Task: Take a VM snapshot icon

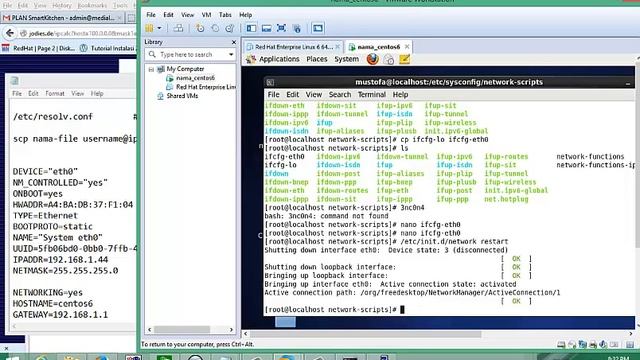Action: click(200, 28)
